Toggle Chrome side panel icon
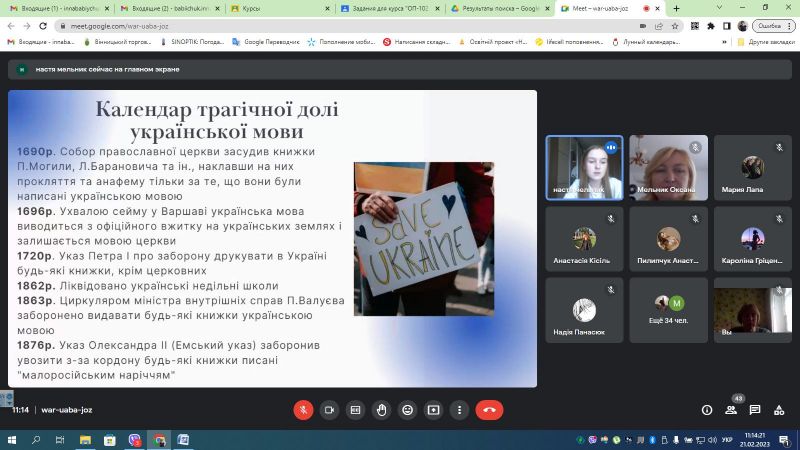800x450 pixels. [x=727, y=26]
